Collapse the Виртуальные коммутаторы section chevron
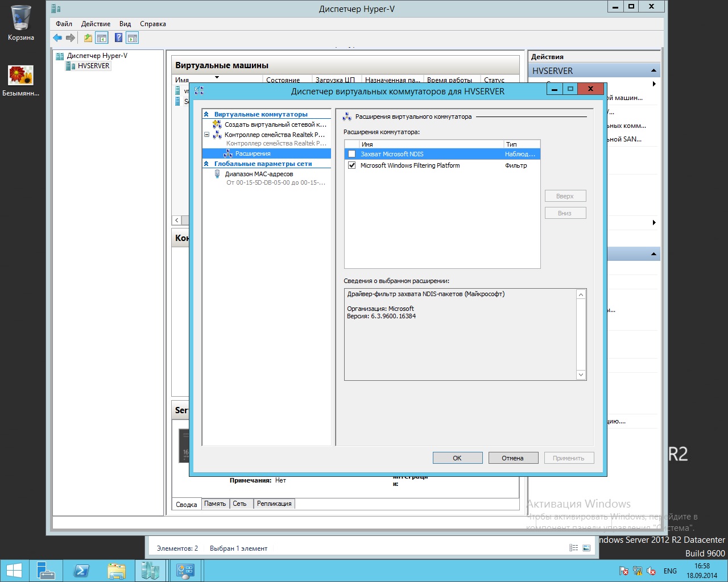728x582 pixels. (206, 114)
